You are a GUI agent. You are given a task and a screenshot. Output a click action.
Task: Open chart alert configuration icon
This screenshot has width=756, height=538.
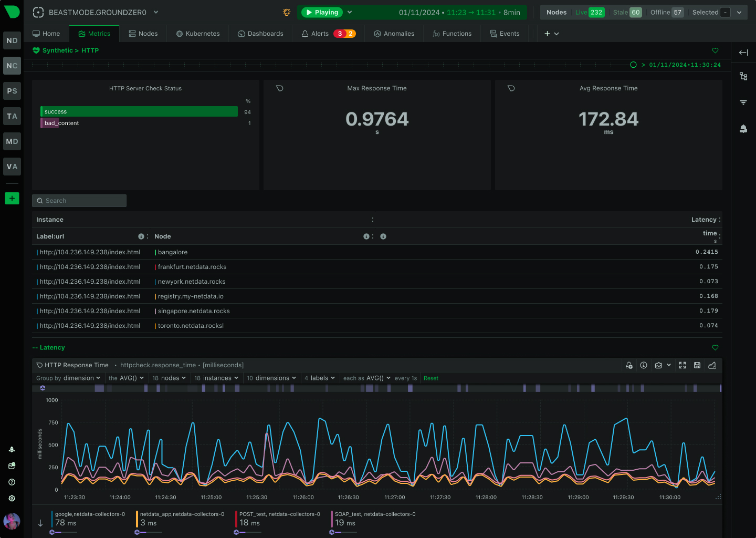(629, 365)
